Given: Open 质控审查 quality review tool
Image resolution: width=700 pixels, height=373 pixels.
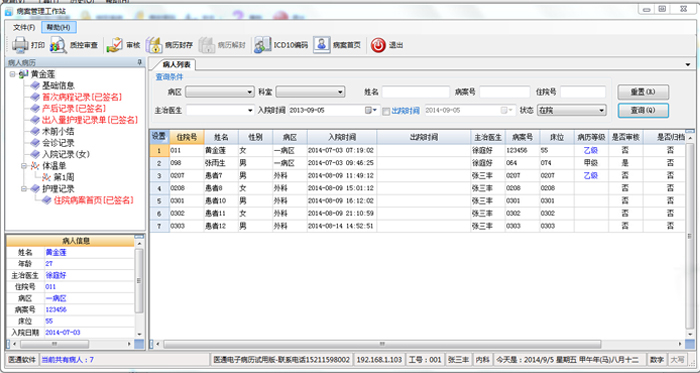Looking at the screenshot, I should point(58,45).
